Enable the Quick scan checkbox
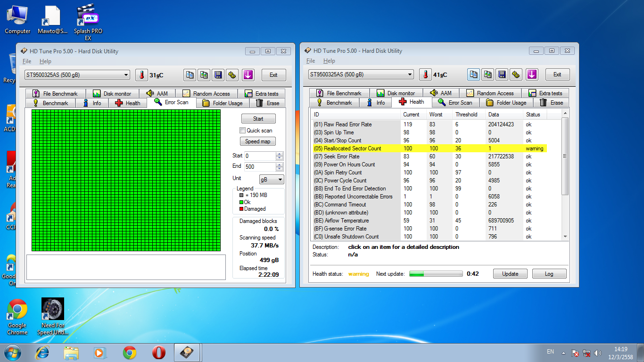The height and width of the screenshot is (362, 644). point(243,131)
